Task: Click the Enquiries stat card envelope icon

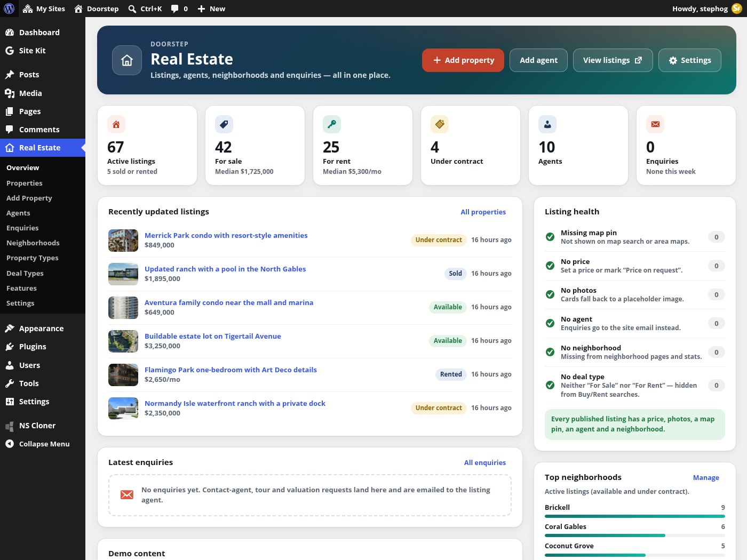Action: tap(655, 124)
